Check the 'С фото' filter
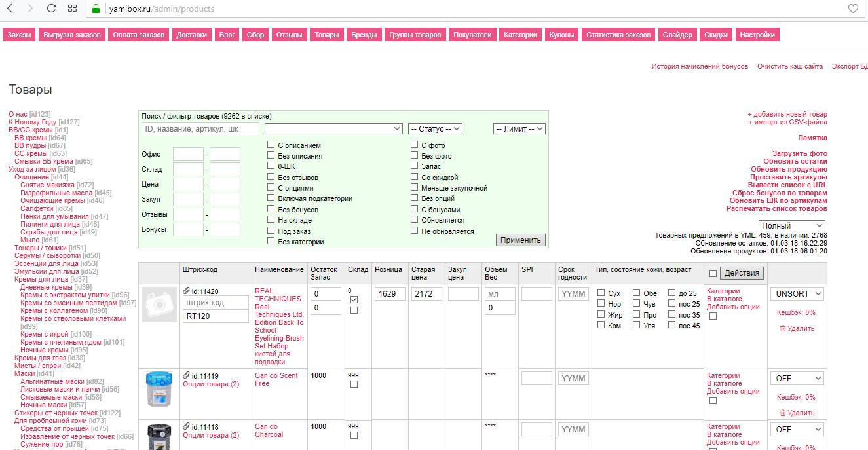Screen dimensions: 868x450 coord(415,145)
